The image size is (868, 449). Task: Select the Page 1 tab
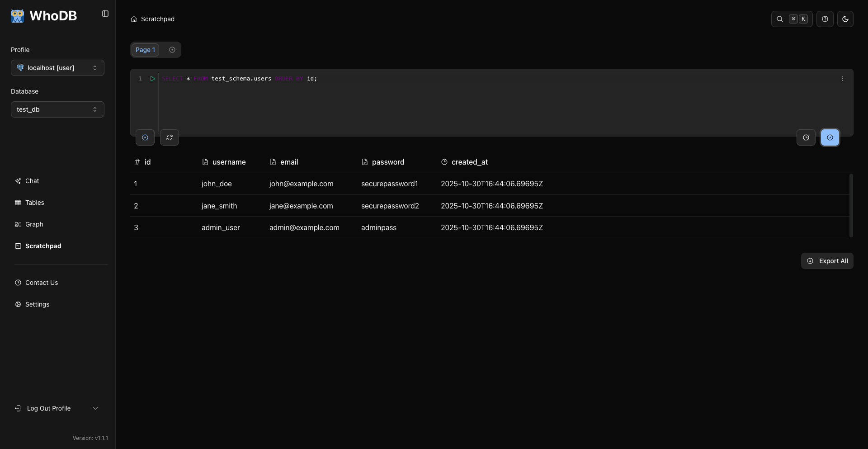point(145,50)
